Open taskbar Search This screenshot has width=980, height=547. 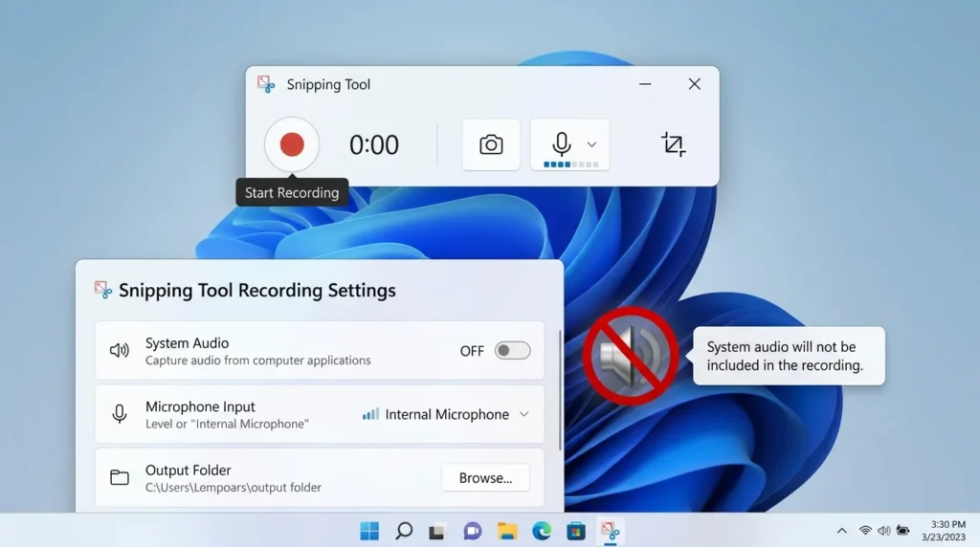404,531
